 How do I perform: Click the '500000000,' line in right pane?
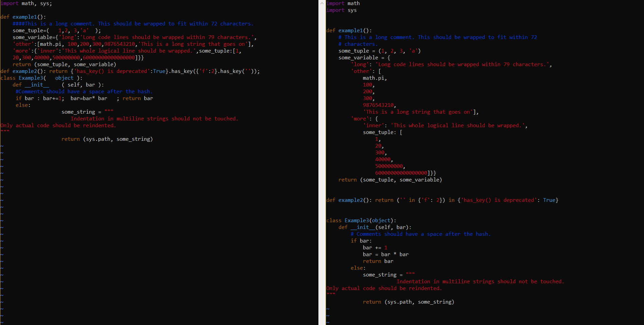(x=390, y=166)
